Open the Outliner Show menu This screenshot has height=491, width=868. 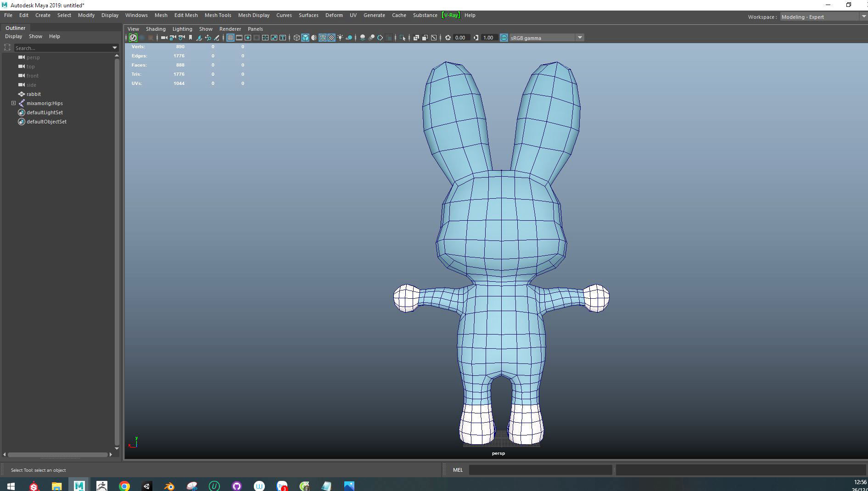[x=35, y=36]
